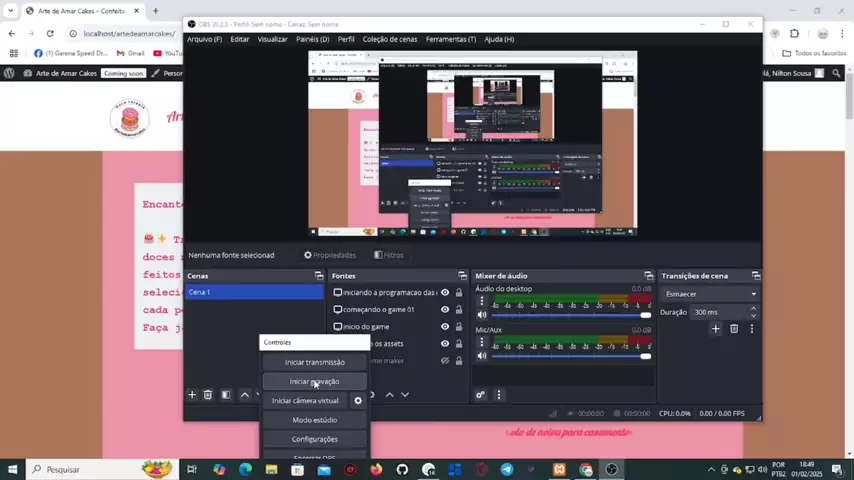Expand the Esmaecer transition dropdown

point(710,294)
